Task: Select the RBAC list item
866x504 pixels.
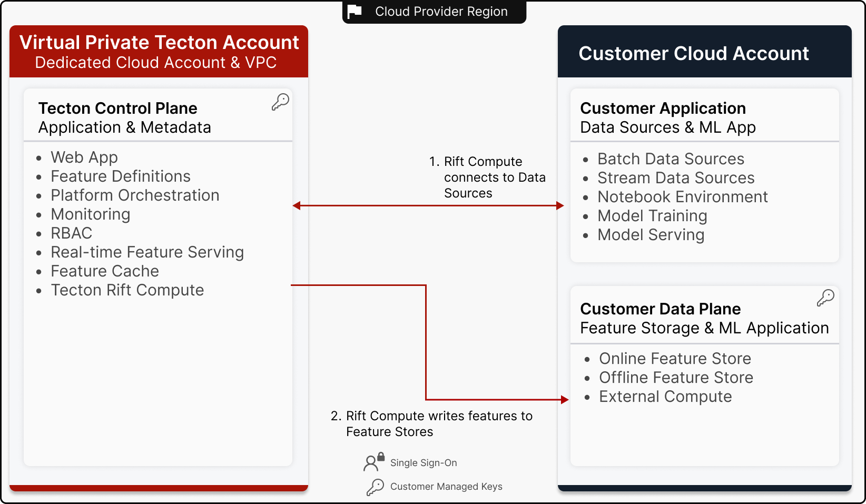Action: (x=72, y=233)
